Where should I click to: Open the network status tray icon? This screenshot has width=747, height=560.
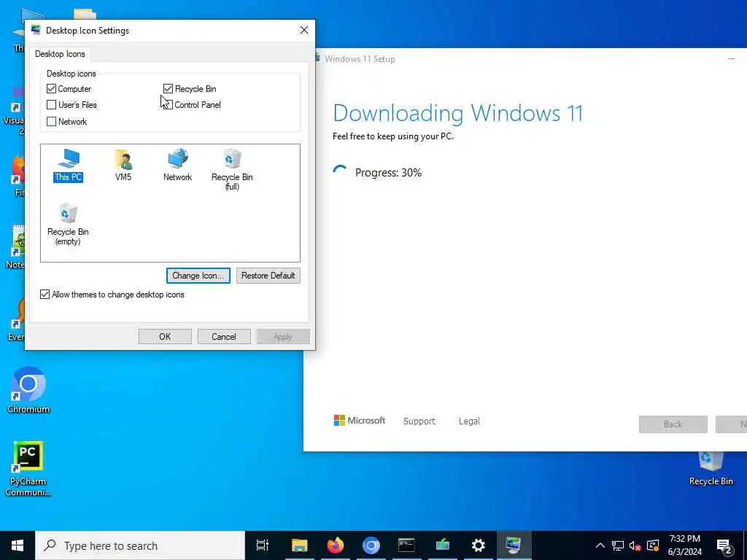click(x=618, y=545)
